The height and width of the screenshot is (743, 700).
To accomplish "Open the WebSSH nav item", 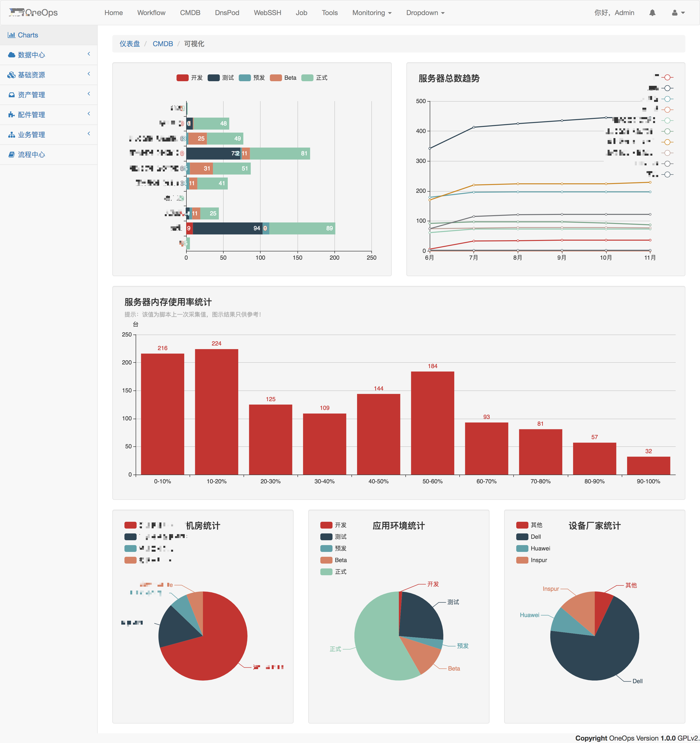I will point(267,13).
